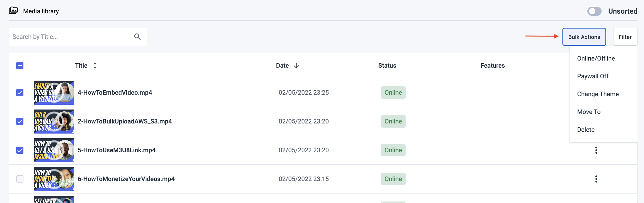Open the Filter dropdown
The width and height of the screenshot is (644, 203).
point(625,37)
